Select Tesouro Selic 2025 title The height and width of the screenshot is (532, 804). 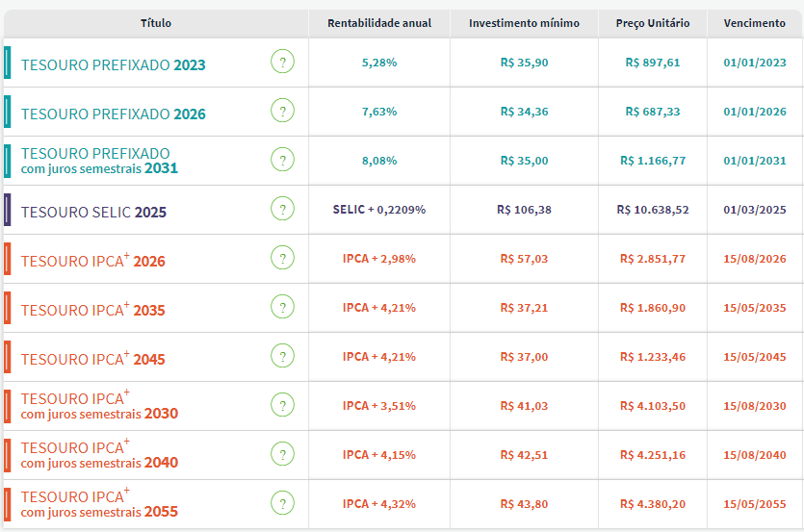click(93, 212)
